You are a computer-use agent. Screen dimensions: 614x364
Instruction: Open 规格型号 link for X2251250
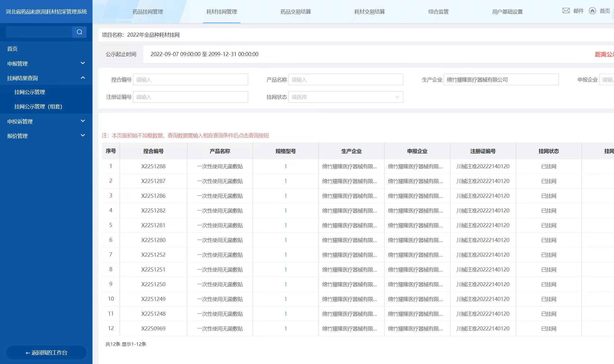(286, 284)
